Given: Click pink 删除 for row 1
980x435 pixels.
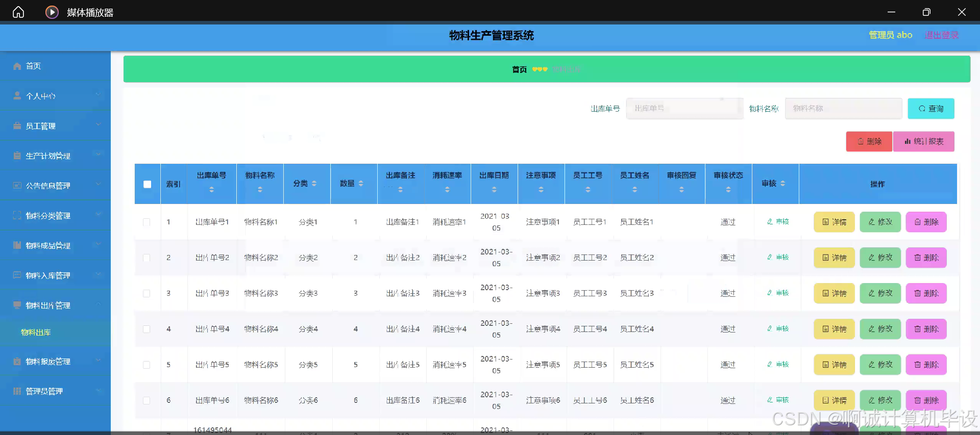Looking at the screenshot, I should click(x=926, y=222).
